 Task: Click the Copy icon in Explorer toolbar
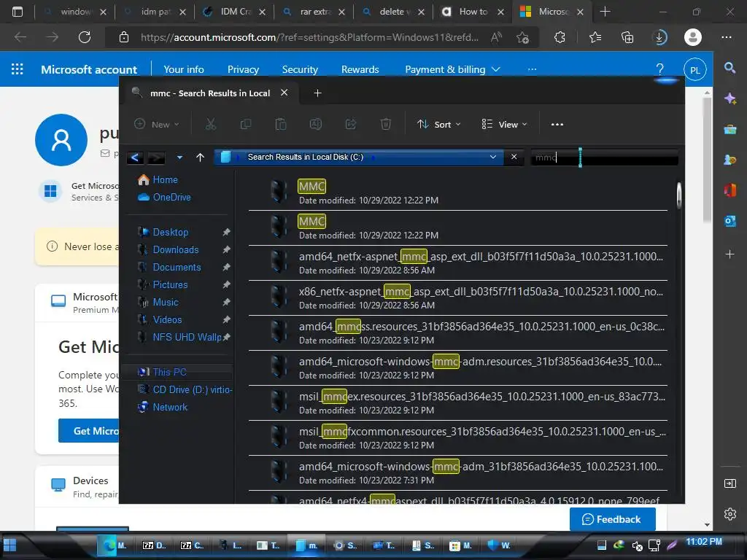[x=246, y=124]
